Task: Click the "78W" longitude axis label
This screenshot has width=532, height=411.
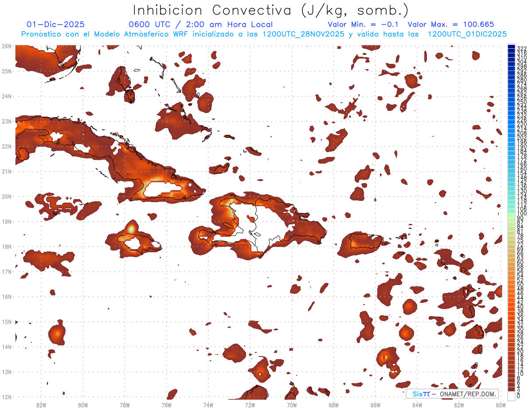Action: pos(125,405)
